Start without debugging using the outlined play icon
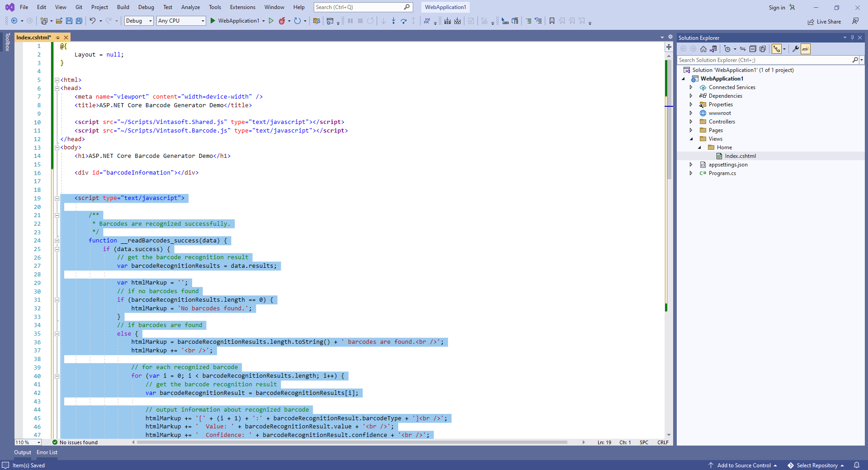 271,21
